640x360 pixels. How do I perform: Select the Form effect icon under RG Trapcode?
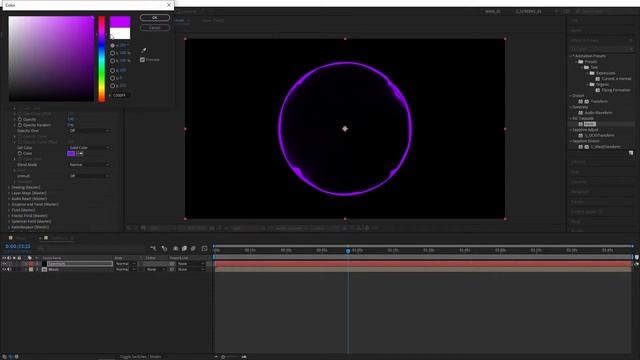(x=580, y=124)
